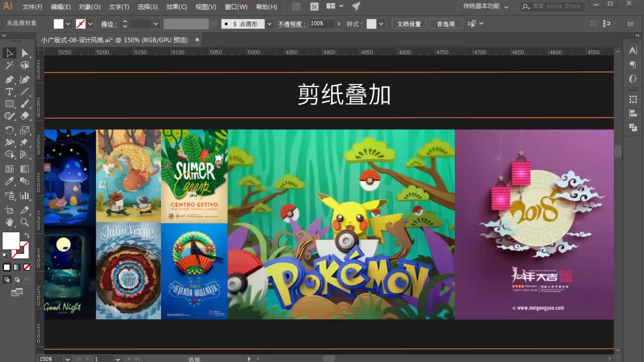Viewport: 644px width, 362px height.
Task: Select the Rotate tool
Action: tap(9, 130)
